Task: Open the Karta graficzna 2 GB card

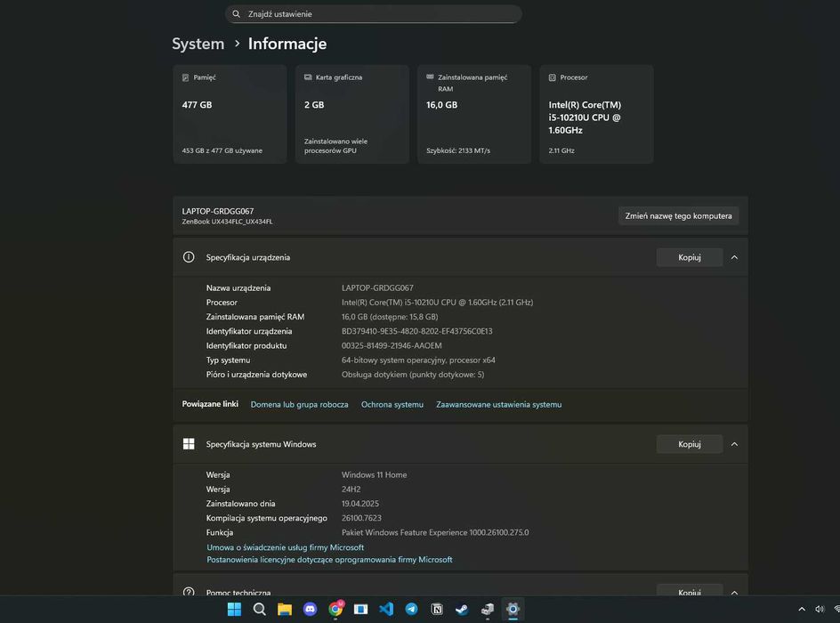Action: (x=352, y=114)
